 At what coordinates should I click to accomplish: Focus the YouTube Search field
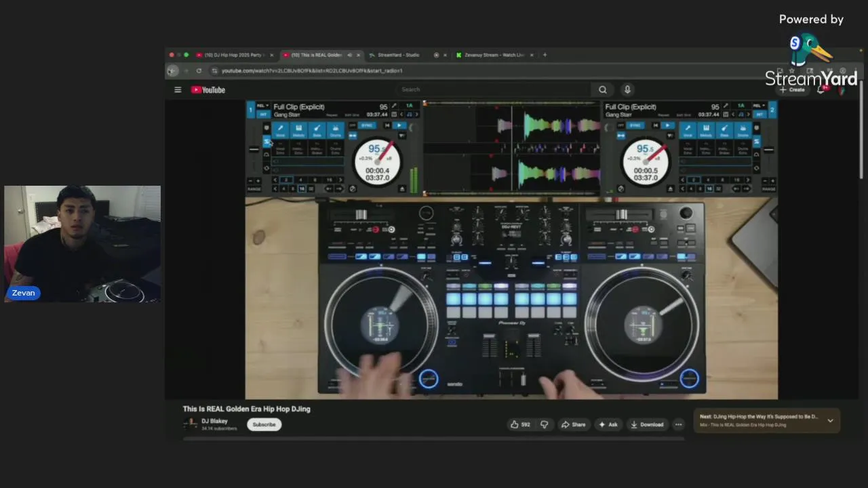coord(494,89)
